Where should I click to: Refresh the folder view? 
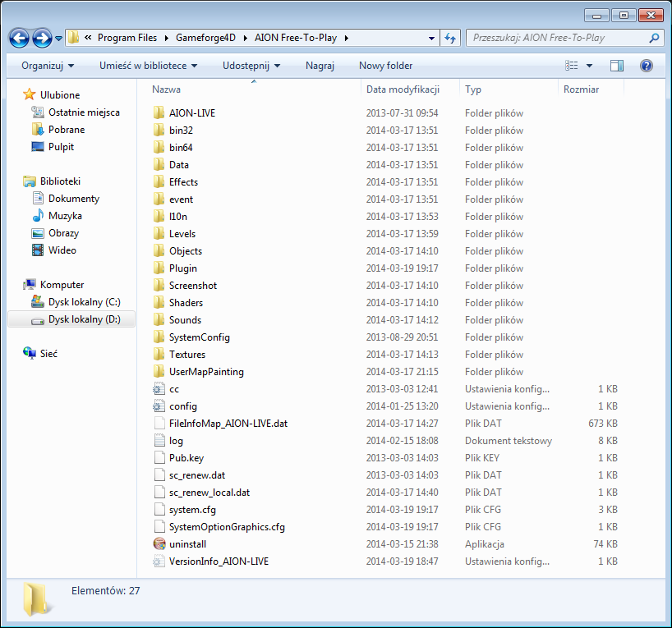tap(450, 38)
